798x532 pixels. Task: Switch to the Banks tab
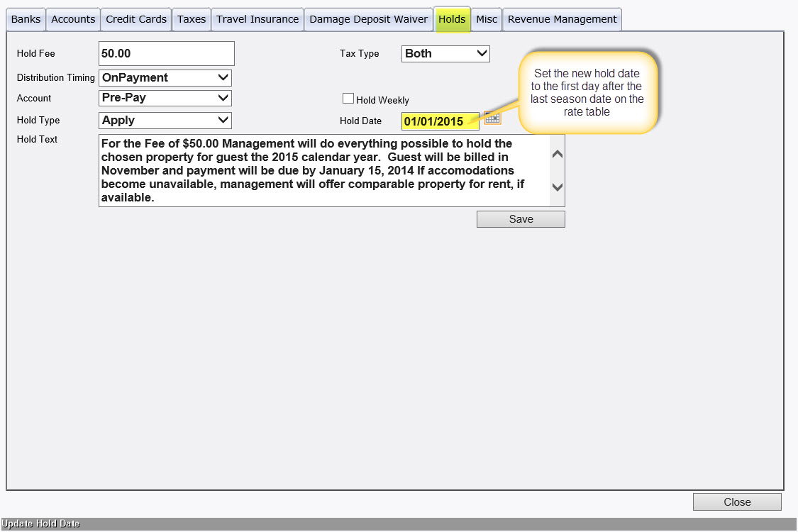pos(26,19)
